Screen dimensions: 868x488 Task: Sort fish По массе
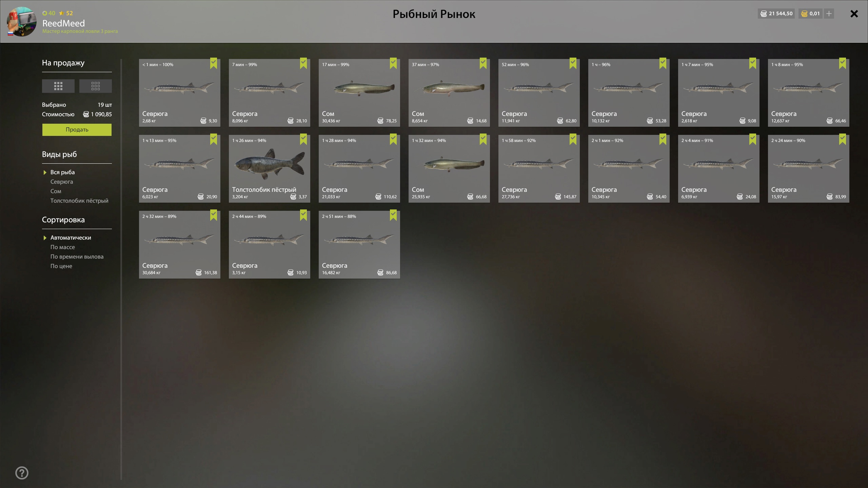tap(63, 247)
